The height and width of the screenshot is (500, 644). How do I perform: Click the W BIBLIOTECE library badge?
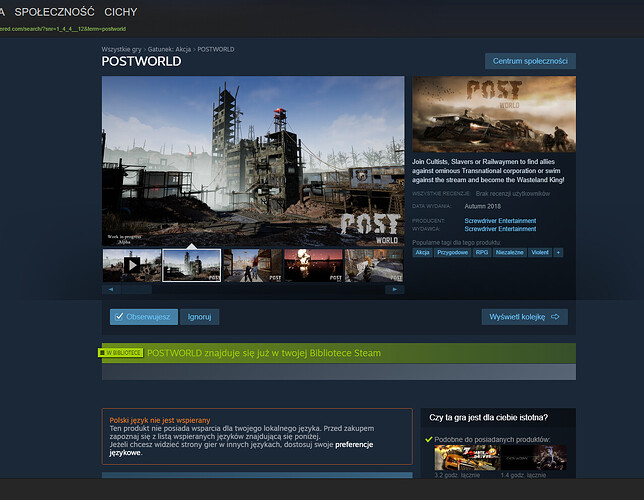[x=121, y=353]
